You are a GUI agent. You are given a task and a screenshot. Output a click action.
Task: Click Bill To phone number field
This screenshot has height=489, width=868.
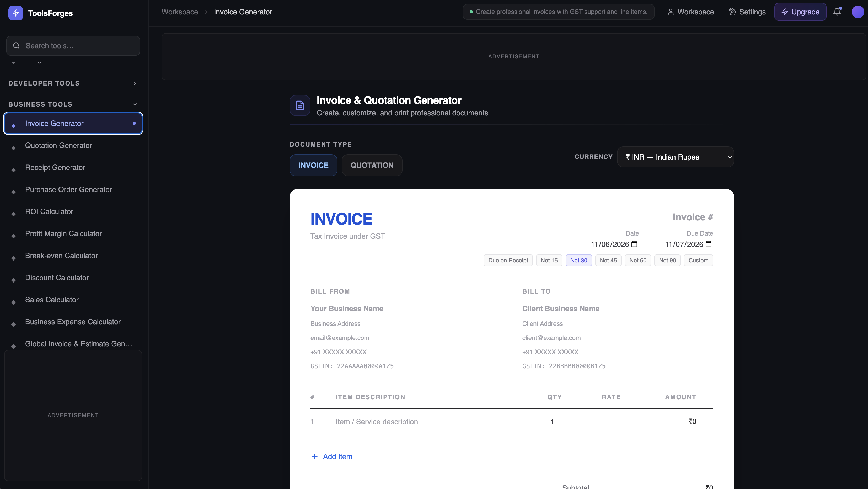(x=617, y=352)
